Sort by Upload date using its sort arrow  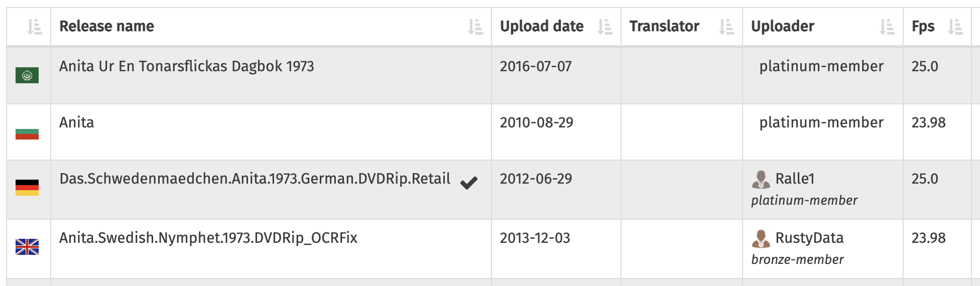(x=605, y=27)
